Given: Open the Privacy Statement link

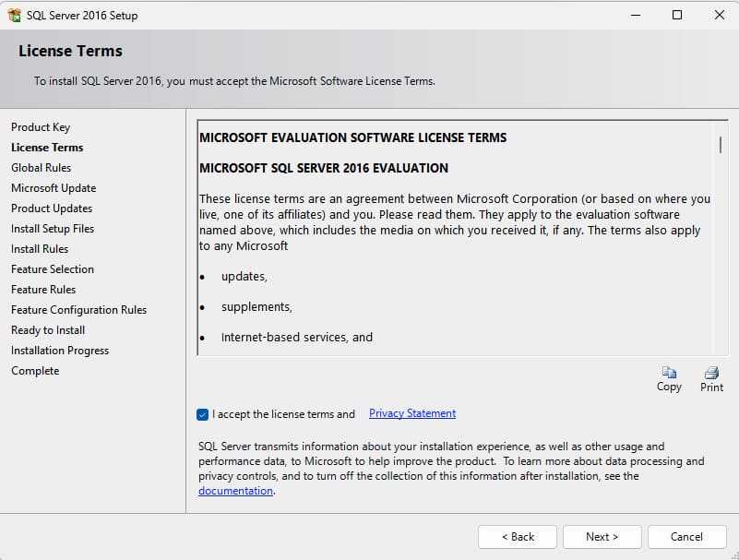Looking at the screenshot, I should pos(412,413).
